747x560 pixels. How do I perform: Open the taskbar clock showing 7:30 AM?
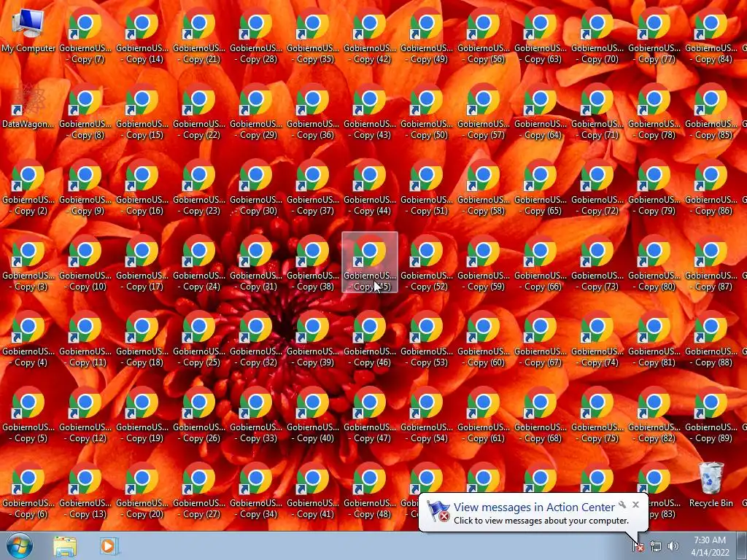pyautogui.click(x=710, y=546)
